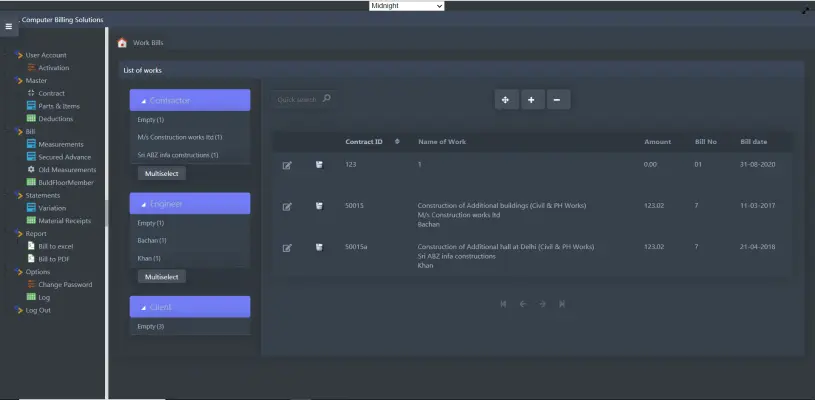Jump to the last page of the table
Screen dimensions: 815x400
(x=563, y=304)
